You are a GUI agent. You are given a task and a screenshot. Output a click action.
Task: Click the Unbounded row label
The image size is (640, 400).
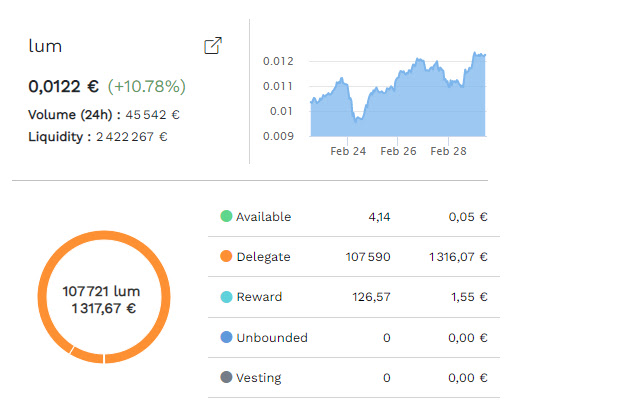pos(272,338)
